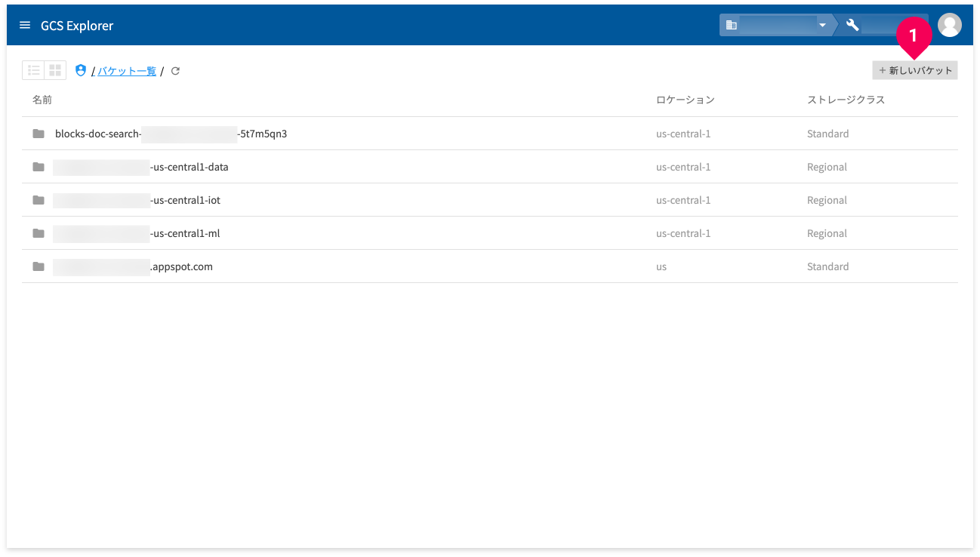
Task: Open the hamburger navigation menu
Action: pos(25,26)
